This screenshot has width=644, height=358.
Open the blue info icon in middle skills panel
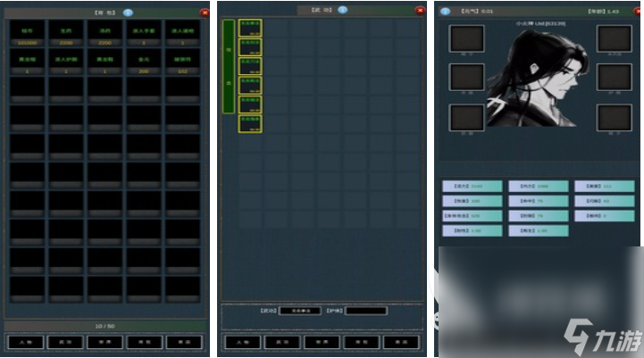342,10
